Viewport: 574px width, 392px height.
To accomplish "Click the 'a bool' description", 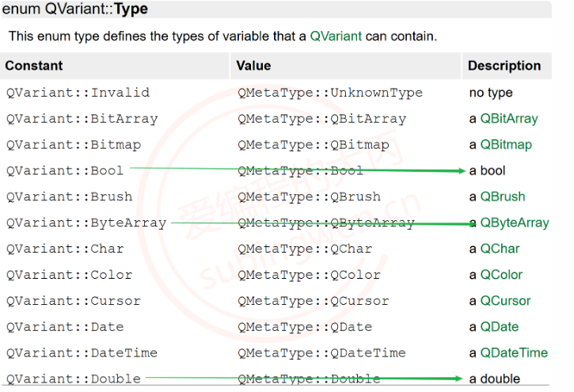I will click(487, 170).
